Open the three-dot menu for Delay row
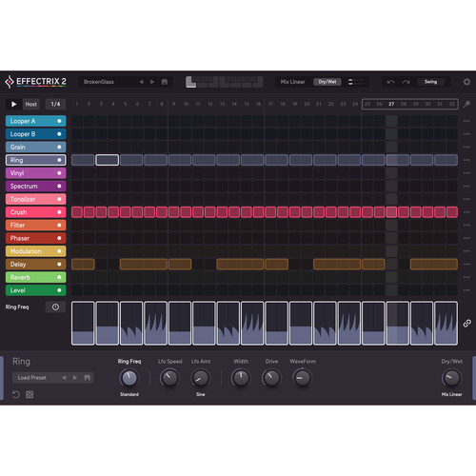The height and width of the screenshot is (476, 476). pyautogui.click(x=466, y=264)
